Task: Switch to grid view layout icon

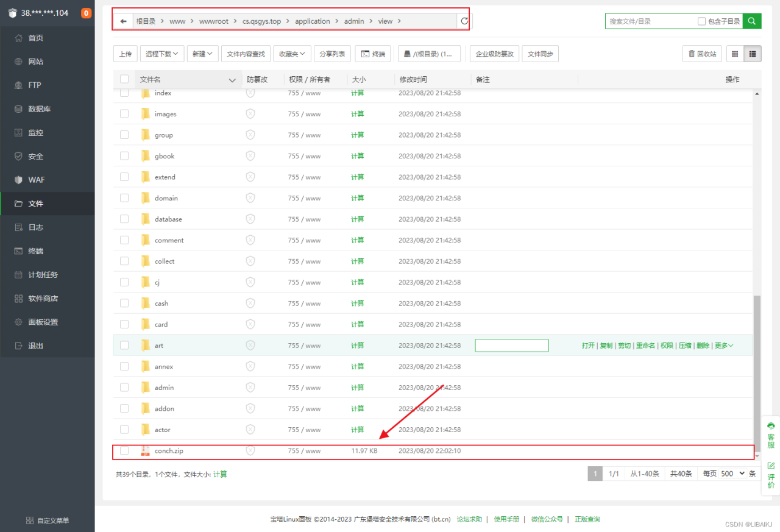Action: [x=735, y=54]
